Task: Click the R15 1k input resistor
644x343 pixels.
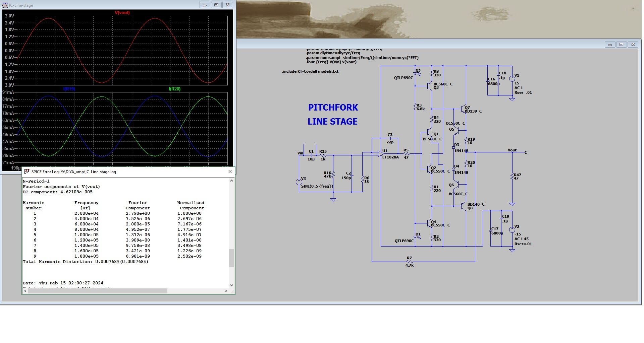Action: pos(323,155)
